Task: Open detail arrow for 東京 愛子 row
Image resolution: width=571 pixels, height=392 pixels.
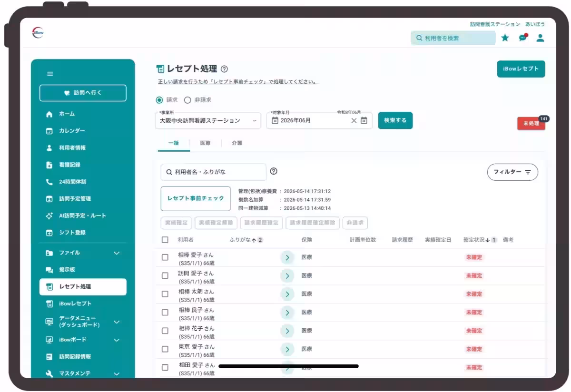Action: click(x=287, y=349)
